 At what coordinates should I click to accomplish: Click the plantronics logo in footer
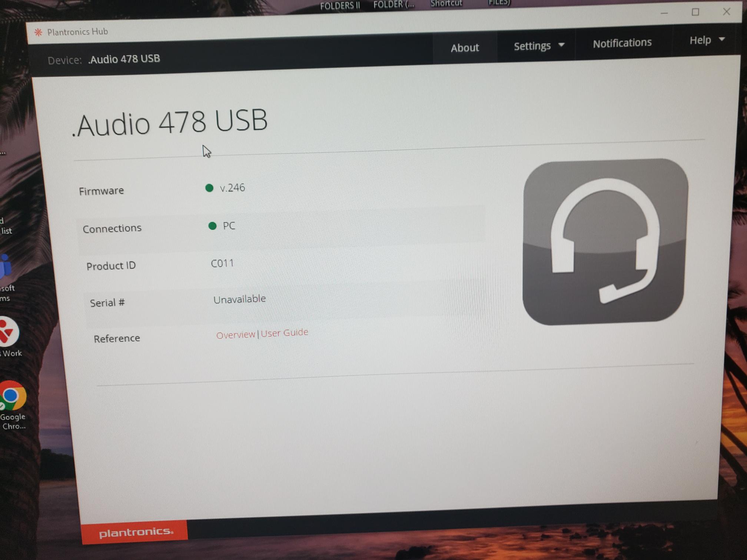coord(135,532)
